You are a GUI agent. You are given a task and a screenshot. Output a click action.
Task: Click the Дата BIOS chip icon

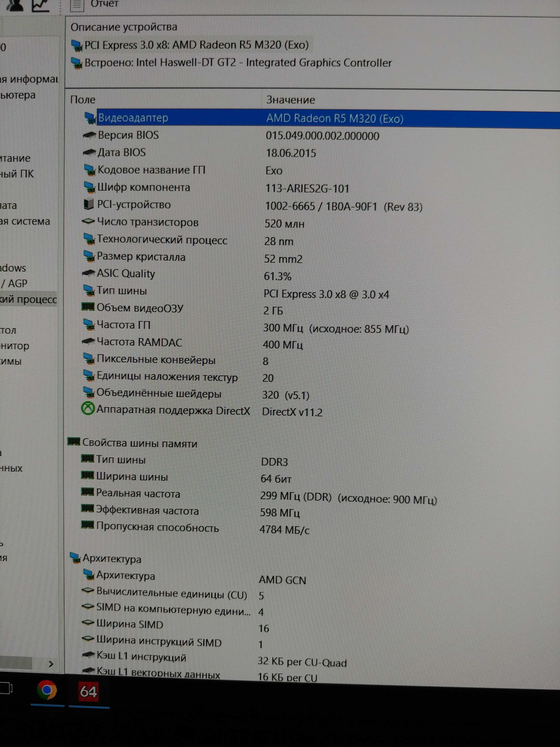(x=89, y=153)
